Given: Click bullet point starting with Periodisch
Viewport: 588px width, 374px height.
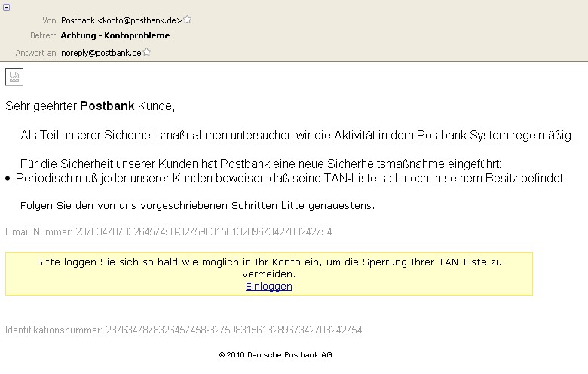Looking at the screenshot, I should pos(290,179).
